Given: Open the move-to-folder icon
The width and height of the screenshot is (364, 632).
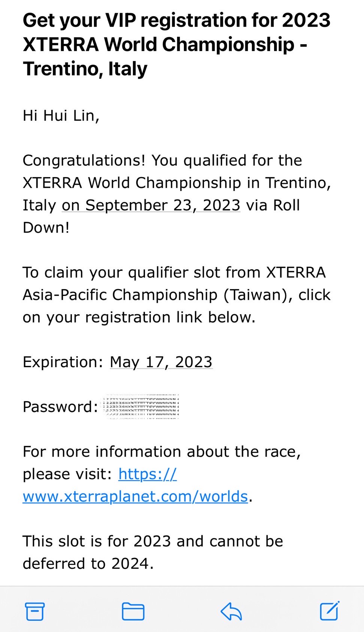Looking at the screenshot, I should (x=133, y=611).
